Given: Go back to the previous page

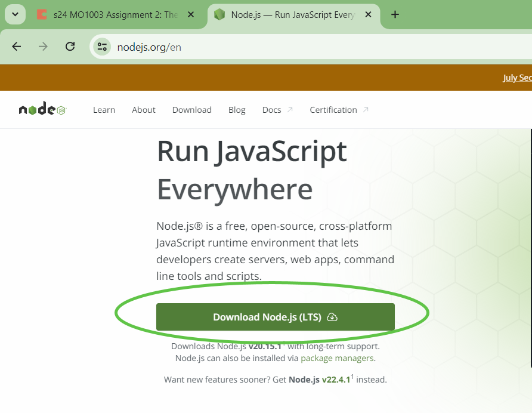Looking at the screenshot, I should 16,47.
